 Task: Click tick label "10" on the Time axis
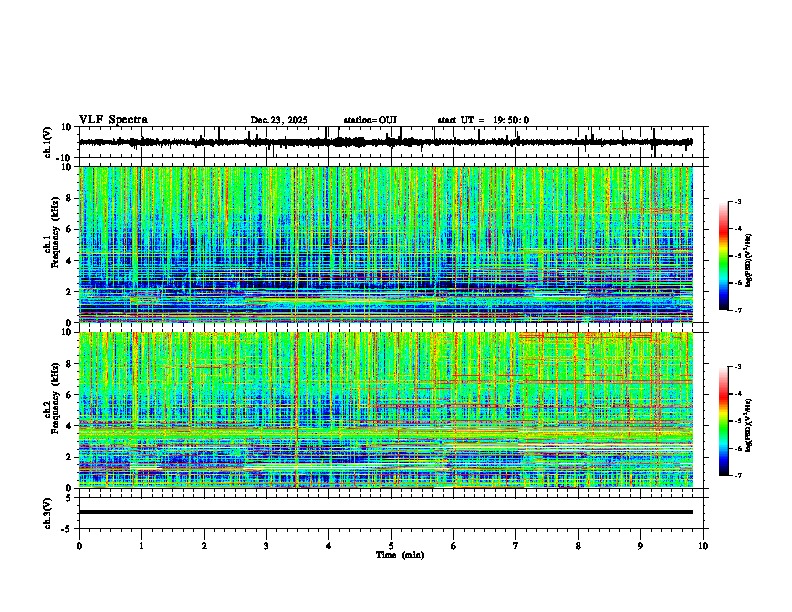point(703,546)
